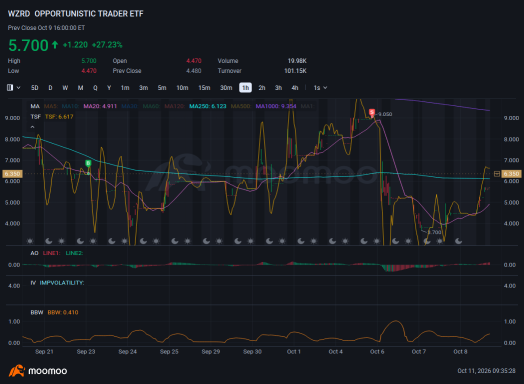Image resolution: width=524 pixels, height=384 pixels.
Task: Select the active 1h interval
Action: pyautogui.click(x=246, y=88)
